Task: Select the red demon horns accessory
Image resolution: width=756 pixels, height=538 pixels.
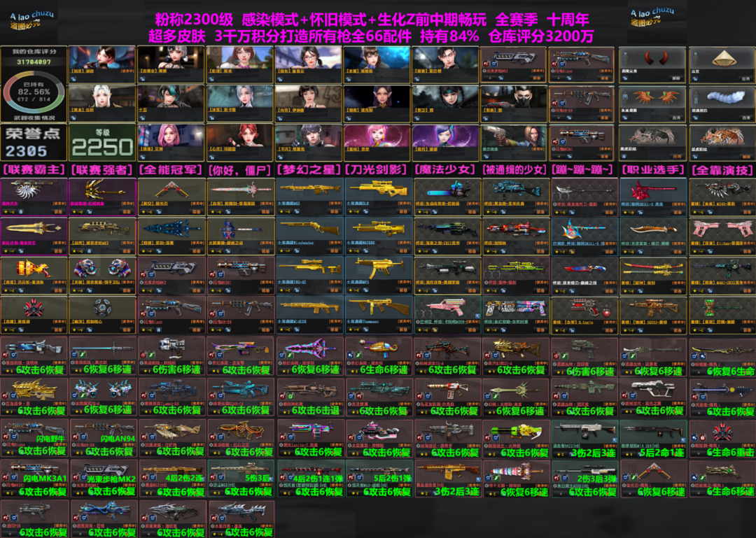Action: [652, 64]
